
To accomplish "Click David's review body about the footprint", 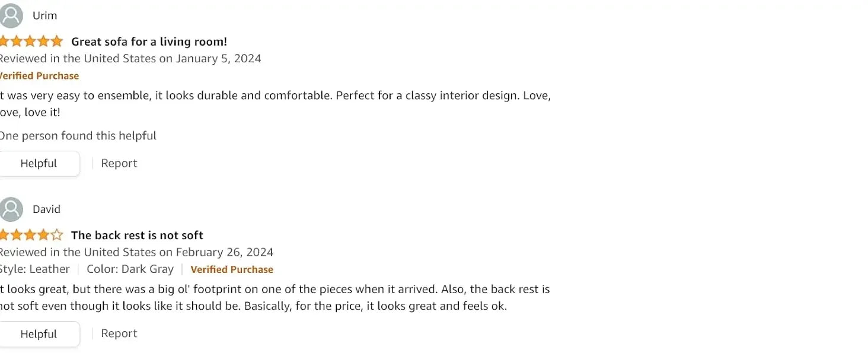I will (x=273, y=298).
